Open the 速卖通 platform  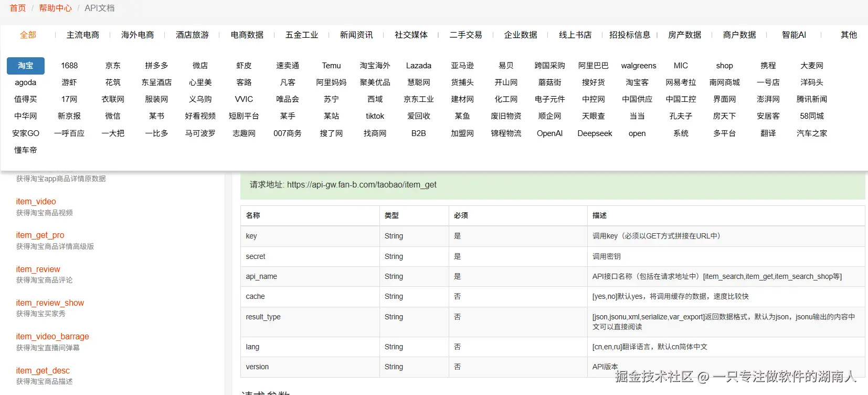(288, 66)
